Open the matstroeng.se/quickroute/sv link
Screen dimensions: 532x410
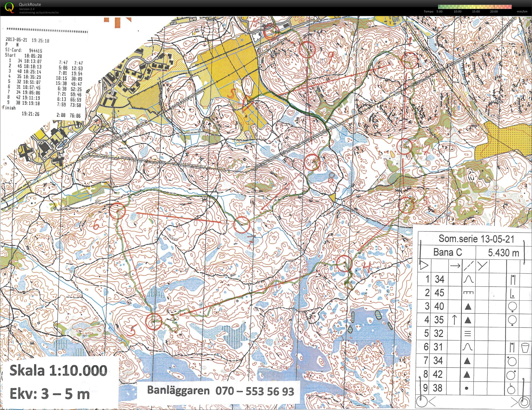[39, 12]
